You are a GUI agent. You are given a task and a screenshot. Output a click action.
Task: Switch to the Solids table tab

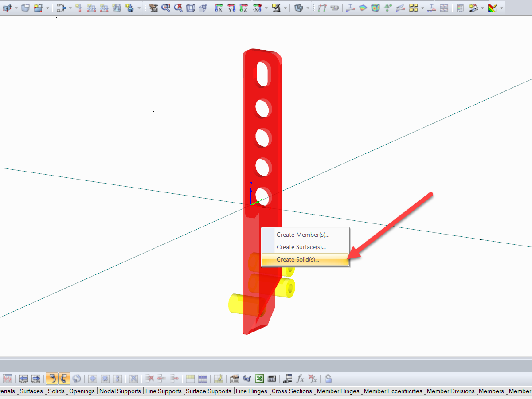56,391
